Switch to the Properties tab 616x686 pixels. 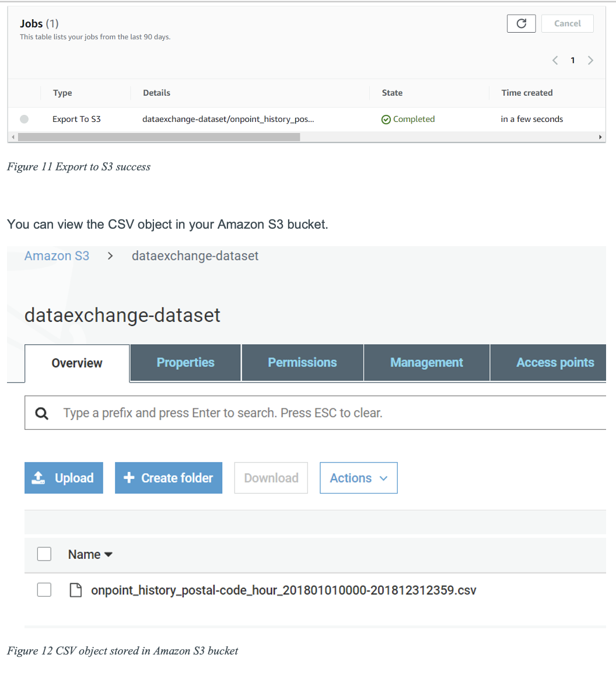185,363
